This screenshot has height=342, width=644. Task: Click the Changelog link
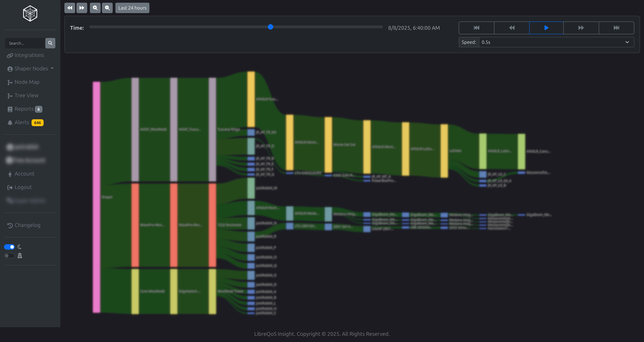(x=27, y=225)
